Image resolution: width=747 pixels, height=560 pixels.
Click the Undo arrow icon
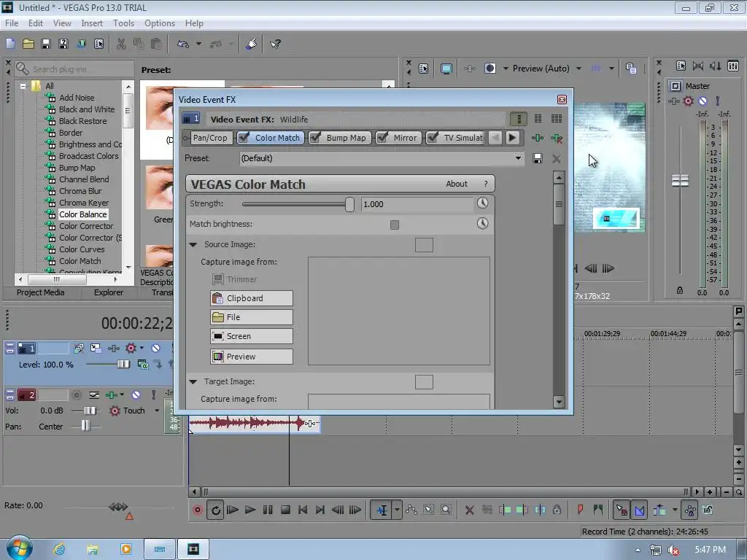pos(183,44)
